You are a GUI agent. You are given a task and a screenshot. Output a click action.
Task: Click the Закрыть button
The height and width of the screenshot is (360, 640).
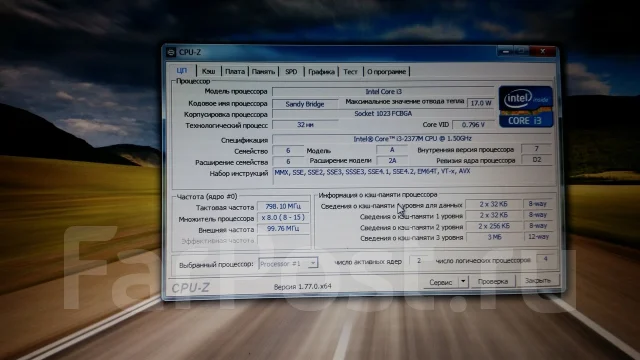click(x=538, y=281)
